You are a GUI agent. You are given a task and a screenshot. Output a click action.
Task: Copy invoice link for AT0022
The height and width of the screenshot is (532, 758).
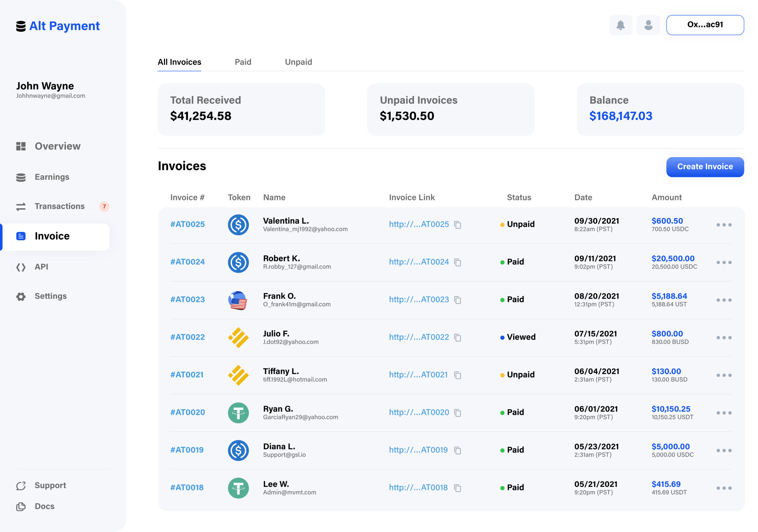pyautogui.click(x=458, y=337)
